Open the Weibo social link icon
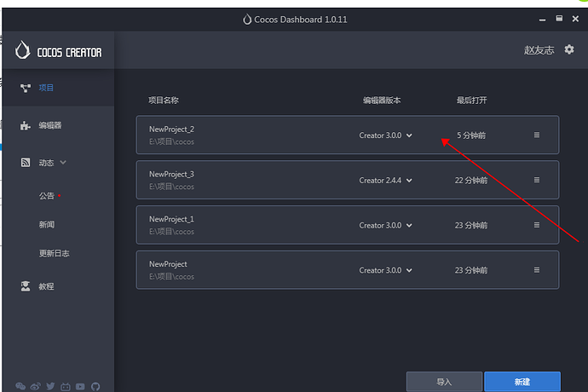 35,386
